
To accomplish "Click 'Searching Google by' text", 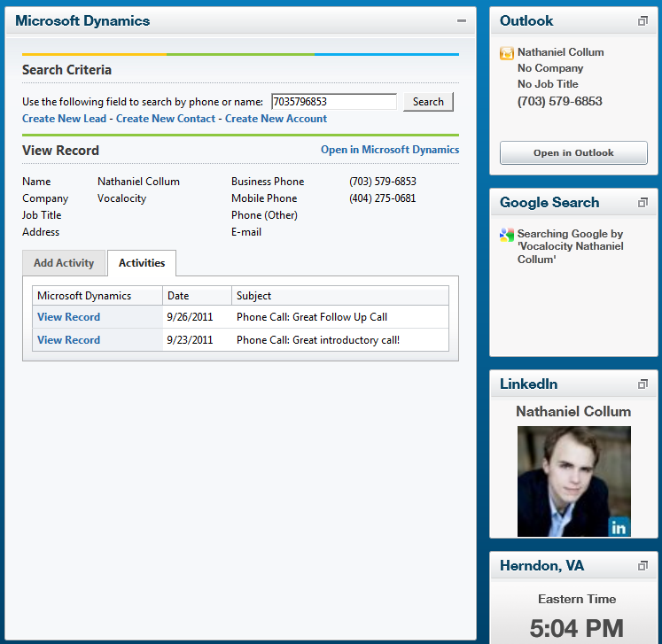I will coord(570,234).
